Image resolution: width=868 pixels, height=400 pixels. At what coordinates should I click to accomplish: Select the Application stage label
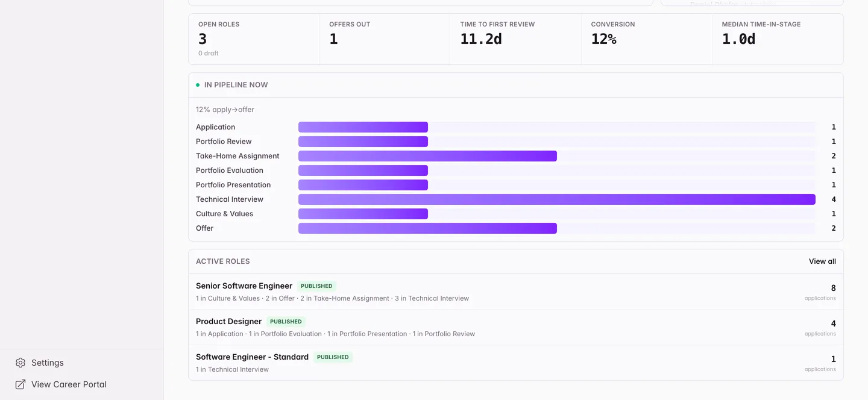(x=215, y=127)
